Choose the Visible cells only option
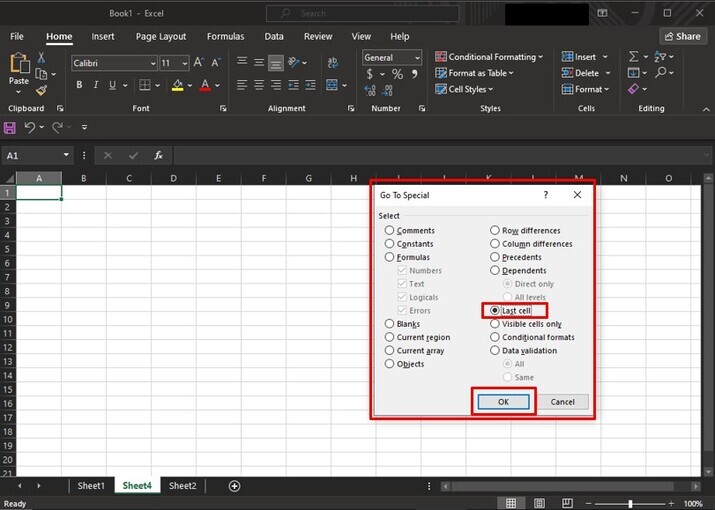This screenshot has width=715, height=510. tap(495, 324)
